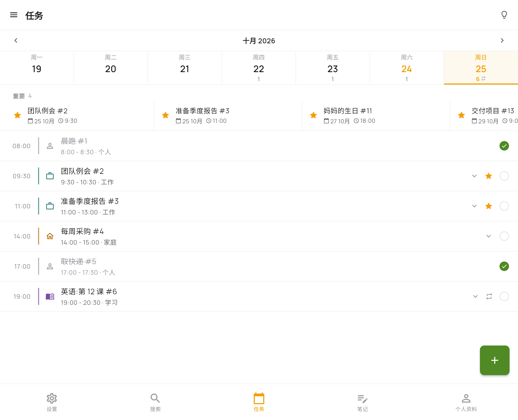Open important card 妈妈的生日 #11
This screenshot has height=420, width=518.
point(376,115)
